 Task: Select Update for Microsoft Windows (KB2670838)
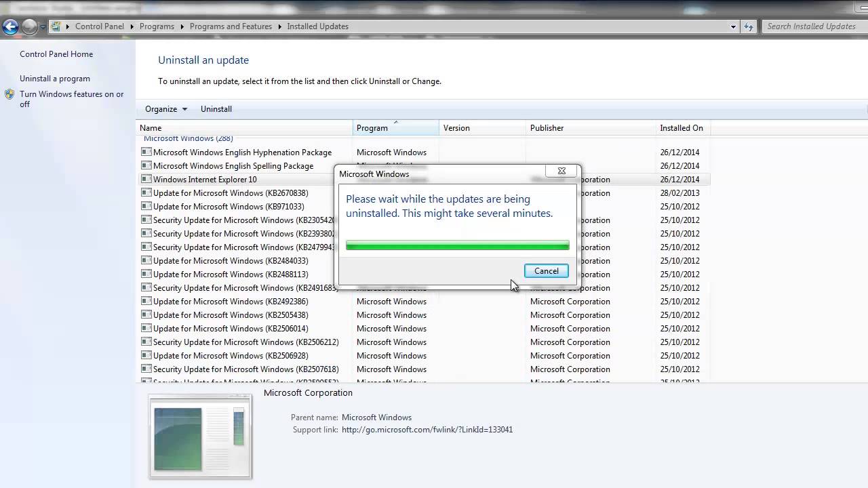tap(231, 193)
